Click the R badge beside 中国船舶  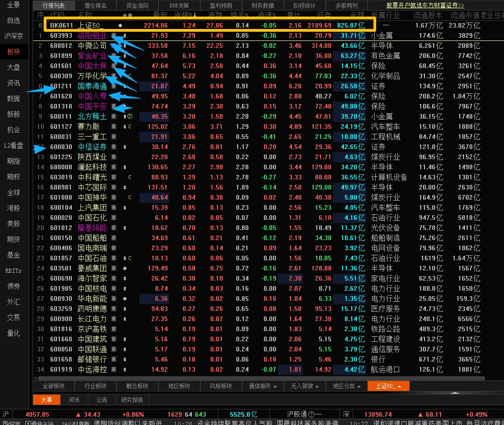[x=114, y=238]
